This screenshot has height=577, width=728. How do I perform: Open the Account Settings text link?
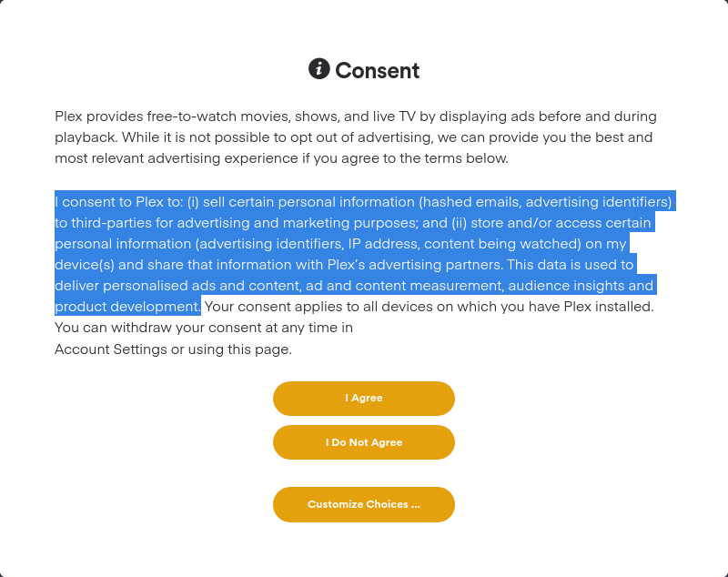(x=110, y=349)
